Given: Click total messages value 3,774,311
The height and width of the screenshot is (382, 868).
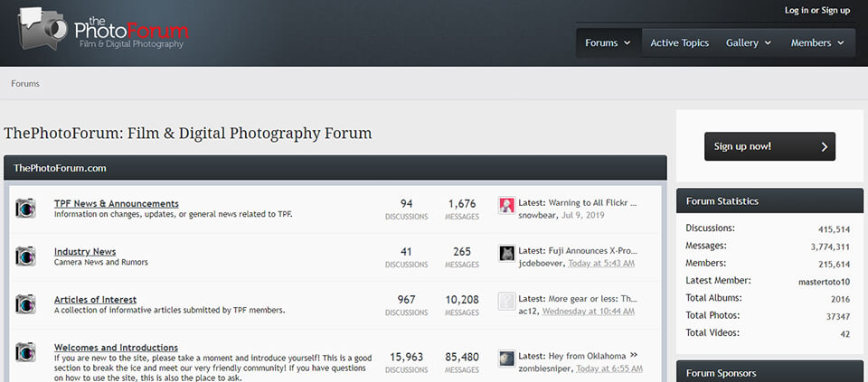Looking at the screenshot, I should (x=830, y=247).
